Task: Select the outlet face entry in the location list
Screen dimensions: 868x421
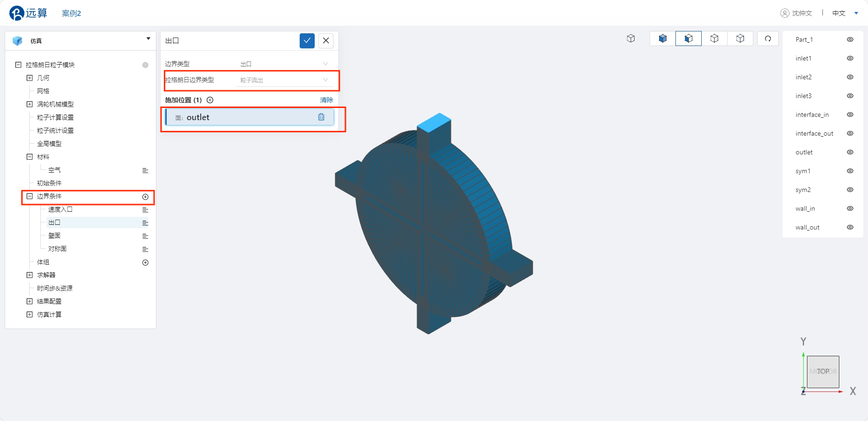Action: 250,117
